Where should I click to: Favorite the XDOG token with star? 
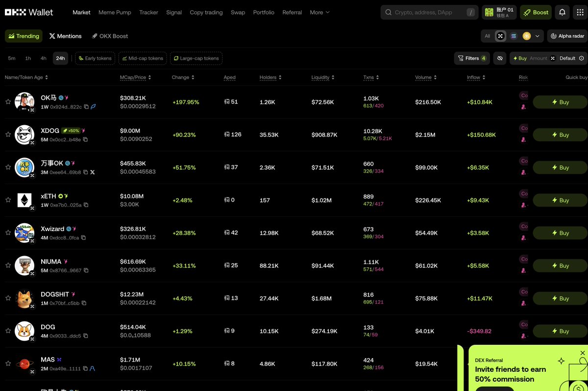coord(8,134)
